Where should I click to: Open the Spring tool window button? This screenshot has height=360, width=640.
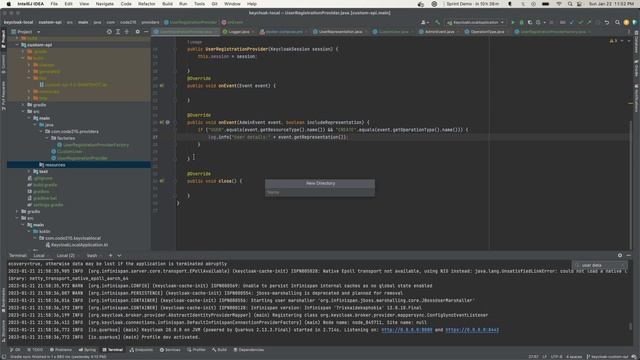(87, 350)
